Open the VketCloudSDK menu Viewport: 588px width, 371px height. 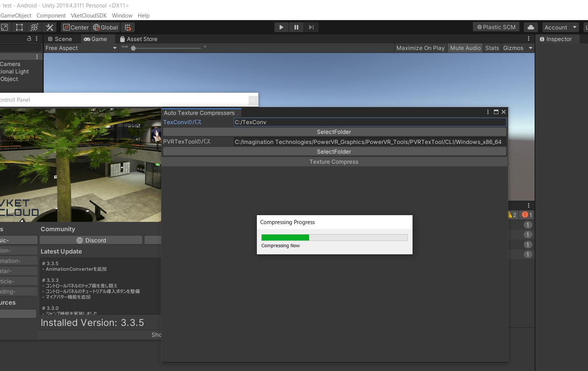(89, 16)
